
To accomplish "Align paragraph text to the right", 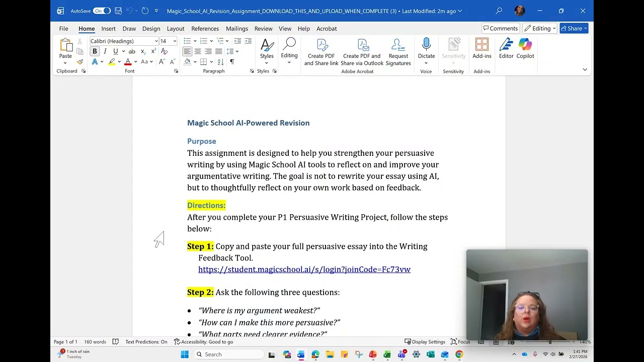I will pos(208,51).
